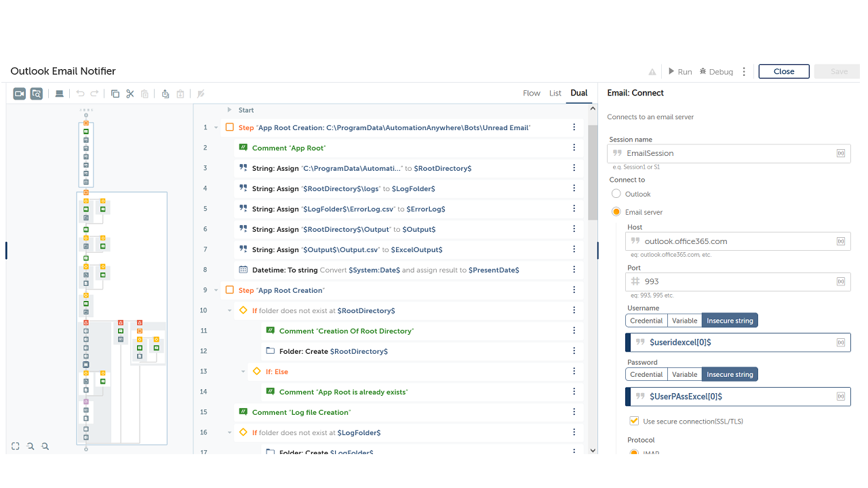Click the zoom in magnifier icon

coord(45,446)
